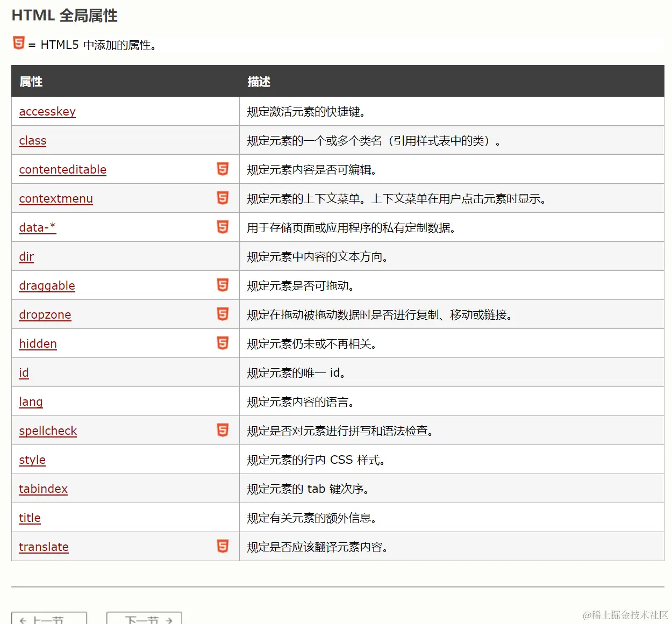Open the contextmenu attribute link
Screen dimensions: 672x624
pyautogui.click(x=56, y=199)
